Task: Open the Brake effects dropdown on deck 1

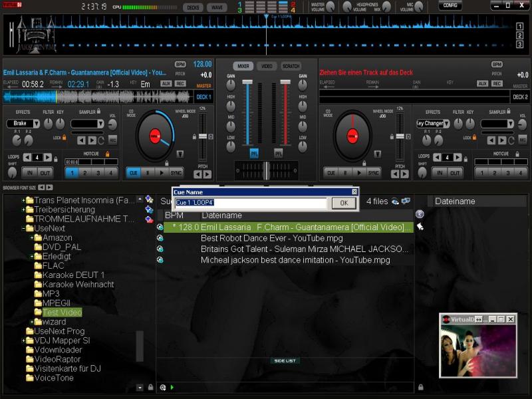Action: point(23,124)
